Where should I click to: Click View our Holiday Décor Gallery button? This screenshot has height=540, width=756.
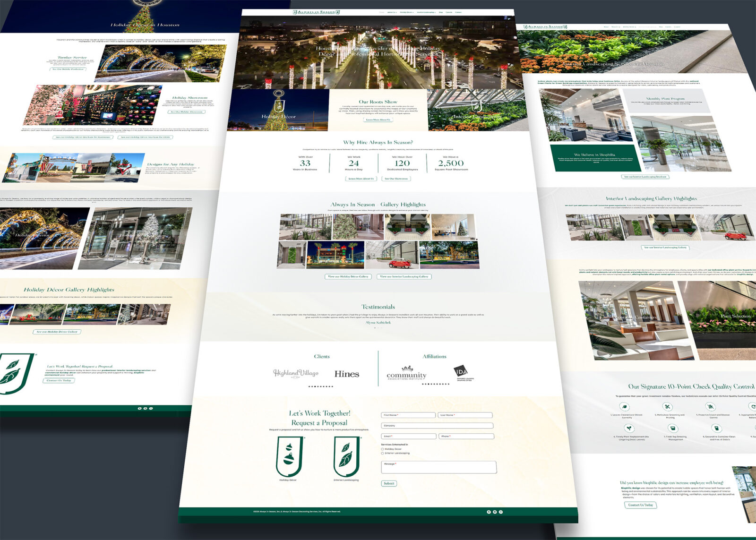click(x=348, y=276)
